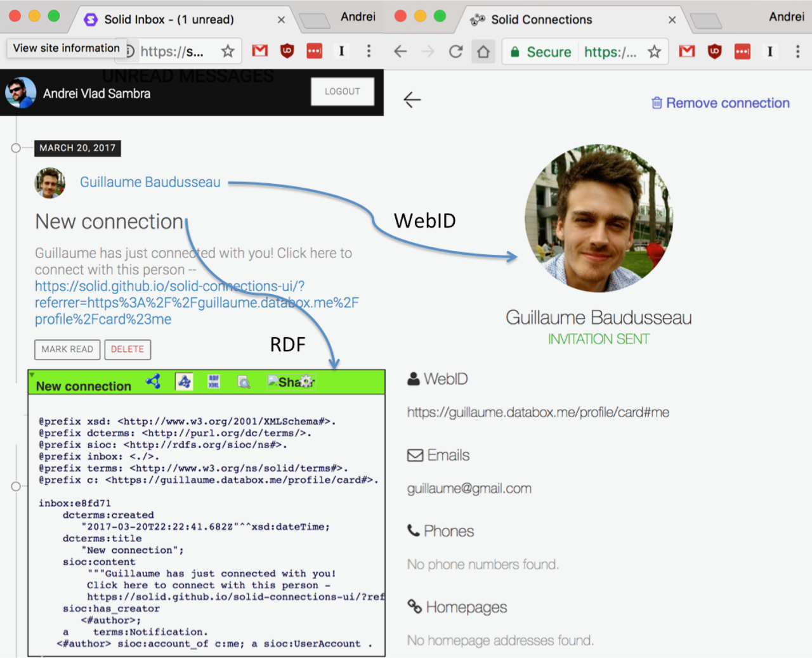Select the highlighted N3 source view icon
The image size is (812, 658).
(x=184, y=382)
